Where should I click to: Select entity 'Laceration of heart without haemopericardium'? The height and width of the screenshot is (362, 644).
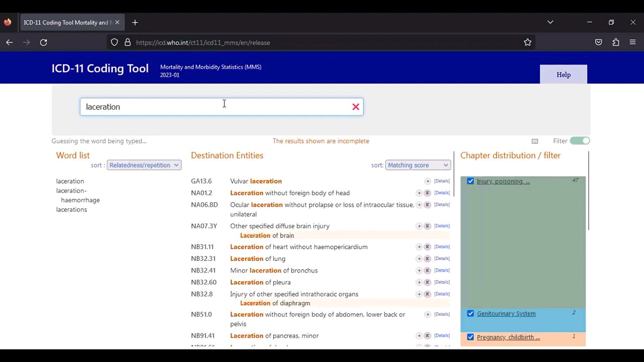pyautogui.click(x=299, y=247)
